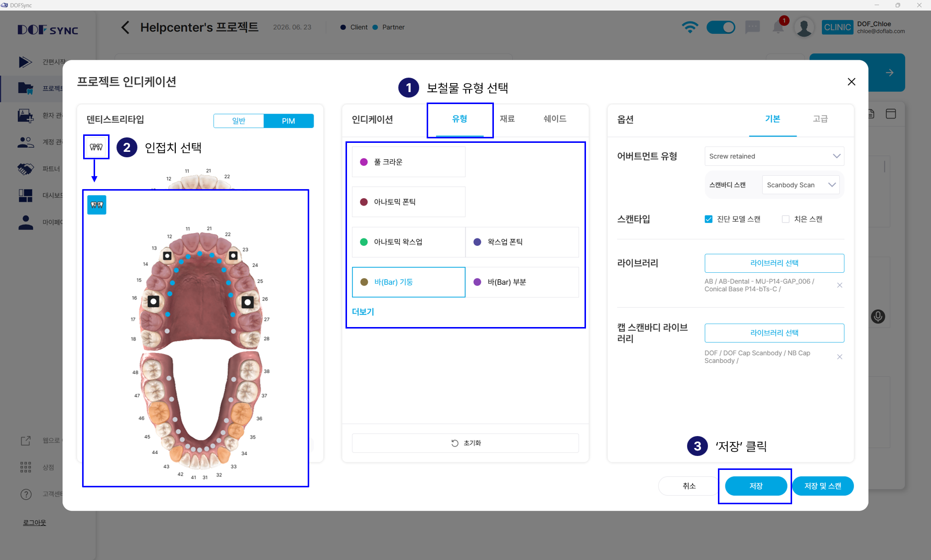This screenshot has height=560, width=931.
Task: Click the microphone icon
Action: pyautogui.click(x=878, y=317)
